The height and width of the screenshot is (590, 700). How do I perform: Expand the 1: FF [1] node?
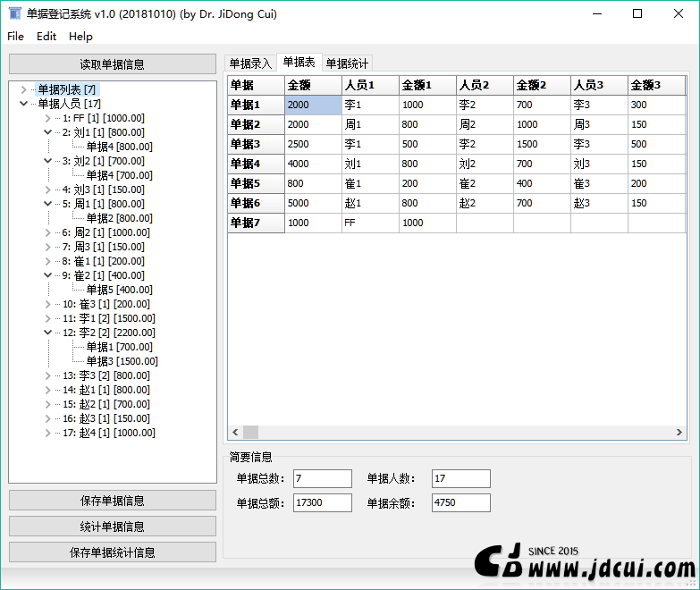[x=47, y=118]
